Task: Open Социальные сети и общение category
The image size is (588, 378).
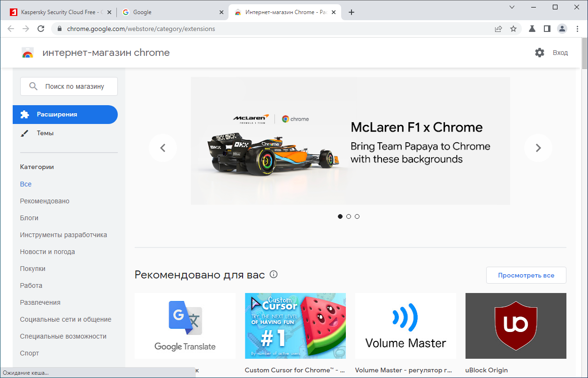Action: click(x=66, y=319)
